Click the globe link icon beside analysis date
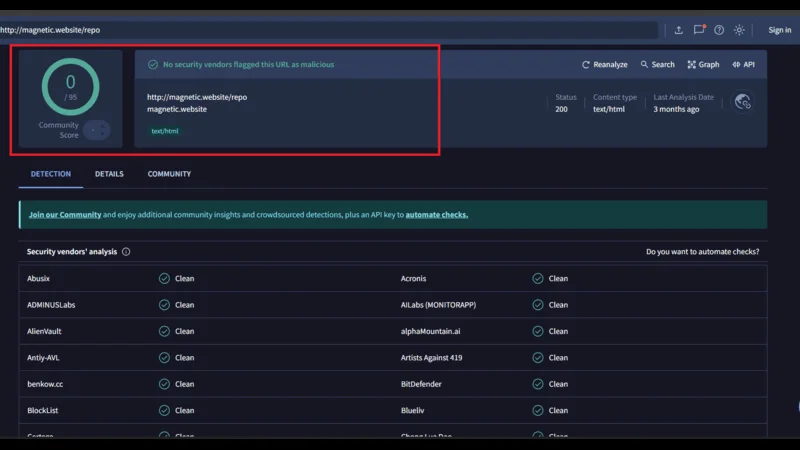 point(742,102)
